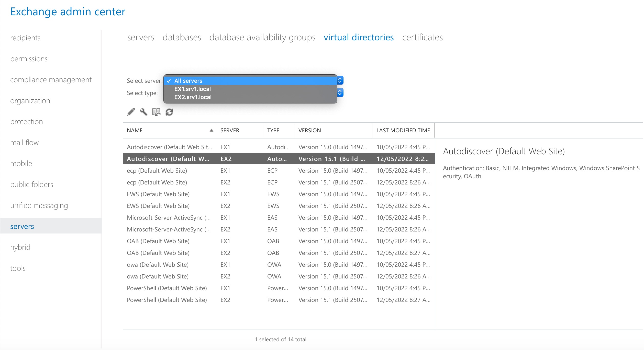The width and height of the screenshot is (644, 350).
Task: Open the servers tab at top
Action: (x=141, y=37)
